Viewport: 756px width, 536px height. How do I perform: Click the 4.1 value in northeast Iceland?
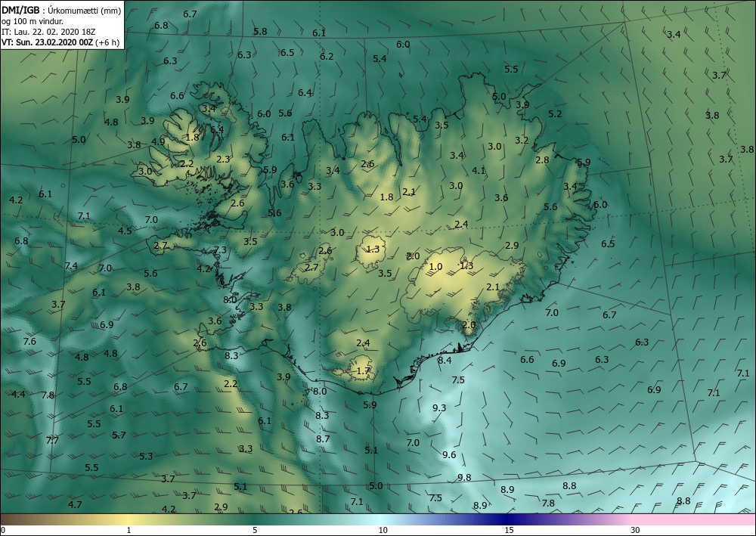pos(479,170)
